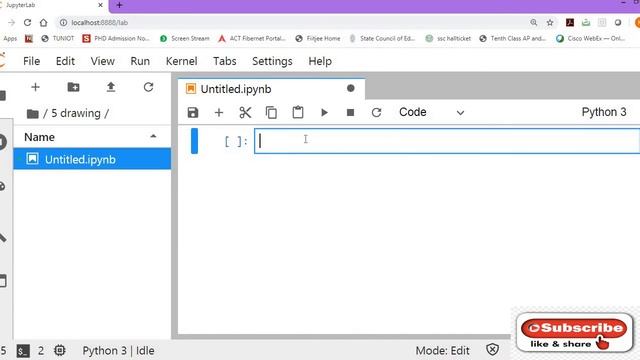
Task: Open the Apps bookmarks shortcut
Action: [10, 38]
